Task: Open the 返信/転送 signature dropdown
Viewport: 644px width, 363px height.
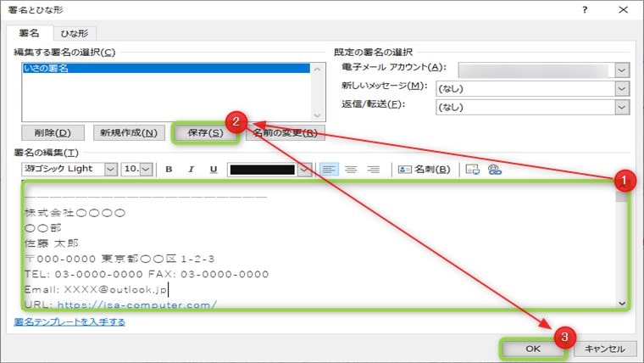Action: (622, 108)
